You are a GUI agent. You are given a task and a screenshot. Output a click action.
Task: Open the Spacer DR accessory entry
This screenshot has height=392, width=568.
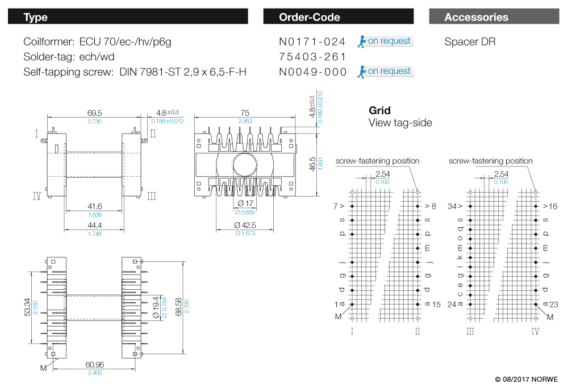pos(470,42)
